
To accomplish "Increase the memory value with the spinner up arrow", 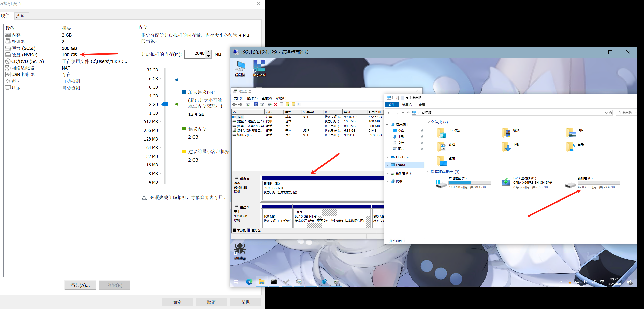I will [x=209, y=52].
